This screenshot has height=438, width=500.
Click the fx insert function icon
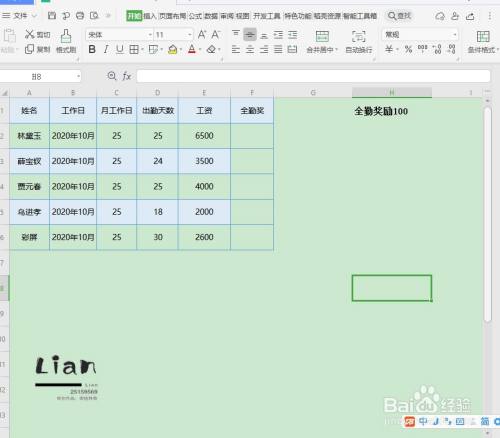click(127, 76)
